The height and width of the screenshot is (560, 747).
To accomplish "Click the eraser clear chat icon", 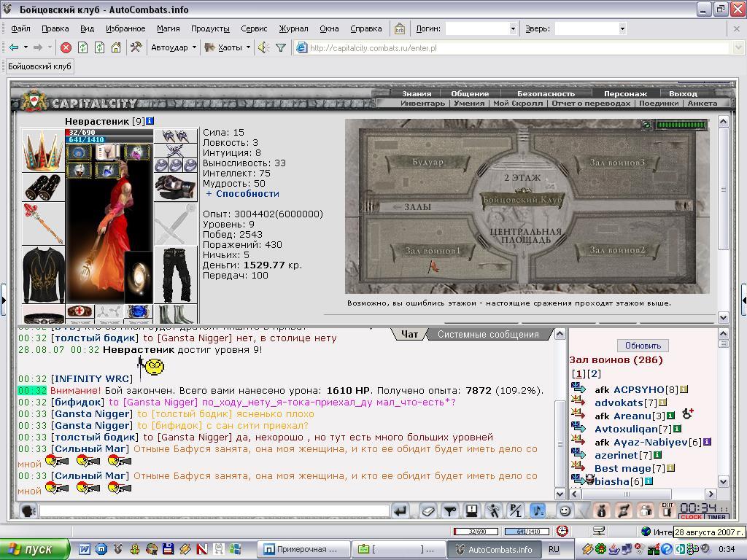I will [428, 511].
